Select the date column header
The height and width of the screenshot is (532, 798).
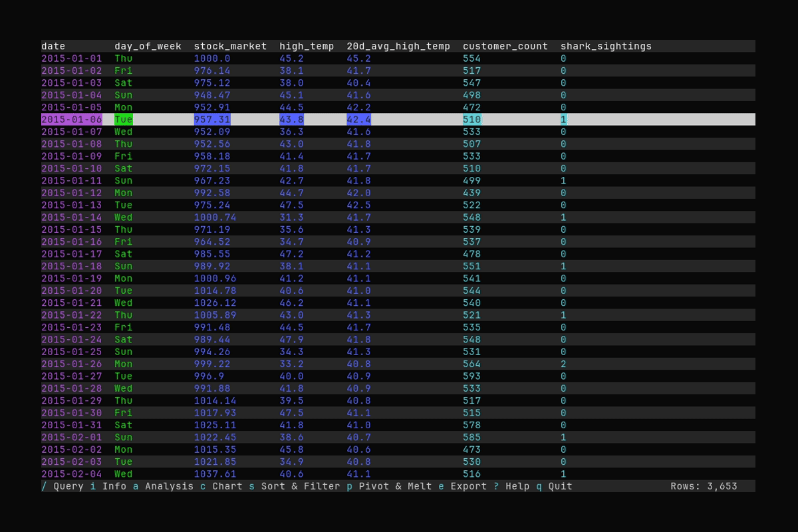(53, 46)
